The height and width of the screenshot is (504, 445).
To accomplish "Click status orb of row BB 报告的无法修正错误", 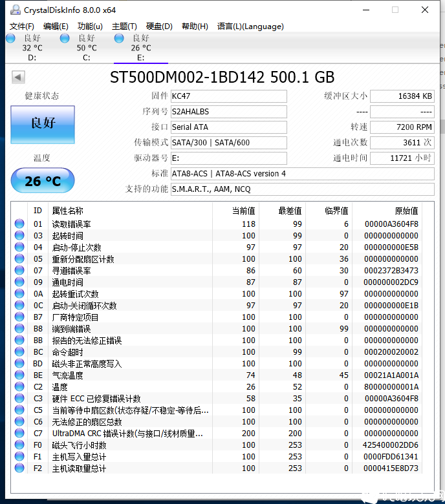I will pos(19,340).
